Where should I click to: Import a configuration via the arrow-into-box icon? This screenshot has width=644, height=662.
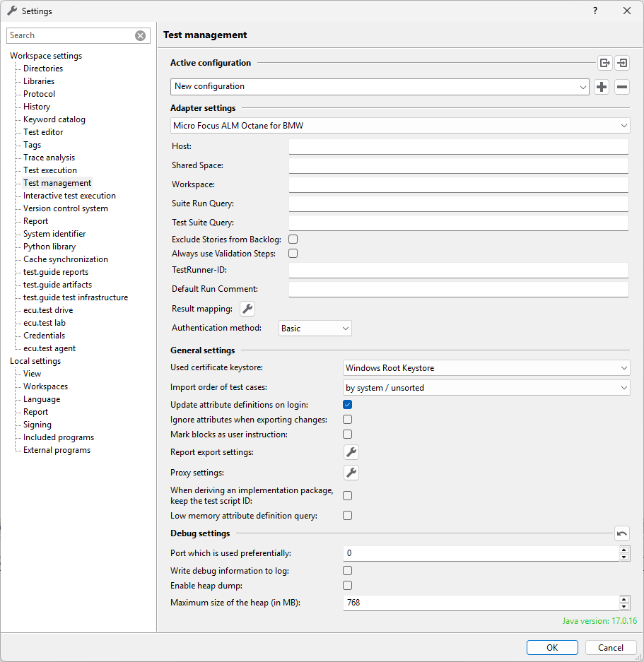click(x=622, y=63)
